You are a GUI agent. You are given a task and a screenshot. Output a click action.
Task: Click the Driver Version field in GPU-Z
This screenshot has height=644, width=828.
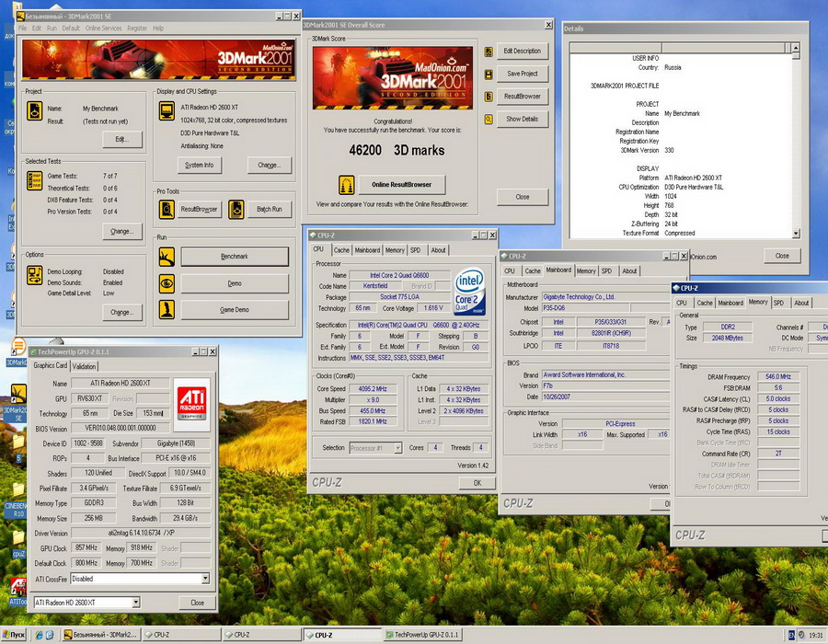pos(141,534)
